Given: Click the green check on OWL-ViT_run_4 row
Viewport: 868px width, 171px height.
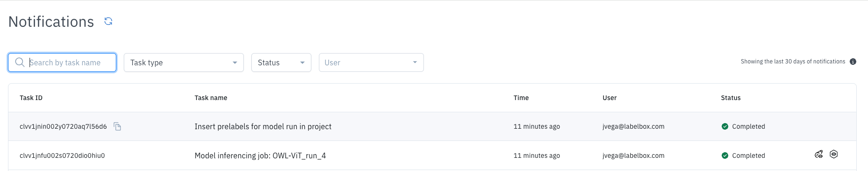Looking at the screenshot, I should coord(725,155).
